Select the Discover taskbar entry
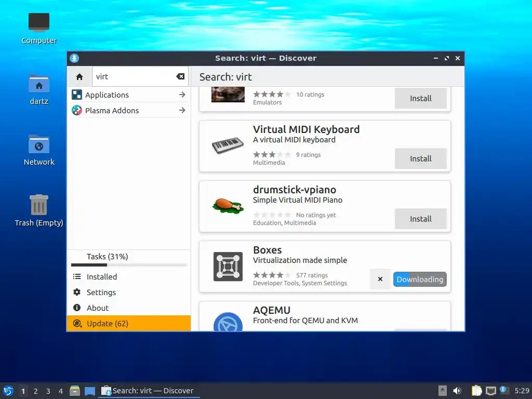 [149, 391]
